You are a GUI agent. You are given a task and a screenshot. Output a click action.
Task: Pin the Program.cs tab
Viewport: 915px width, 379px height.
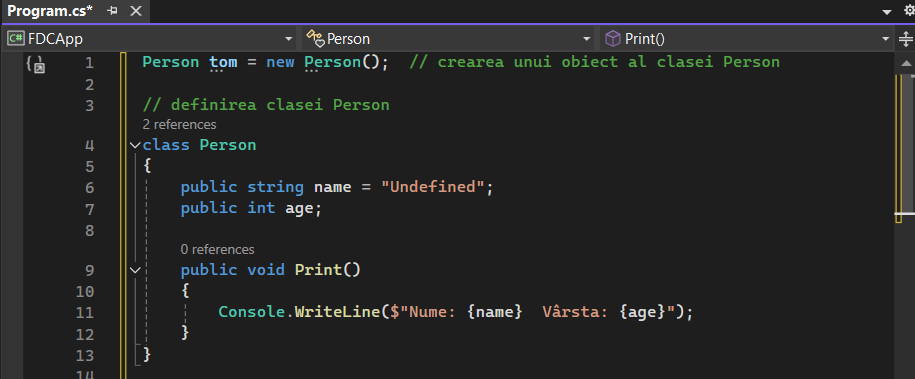[113, 11]
